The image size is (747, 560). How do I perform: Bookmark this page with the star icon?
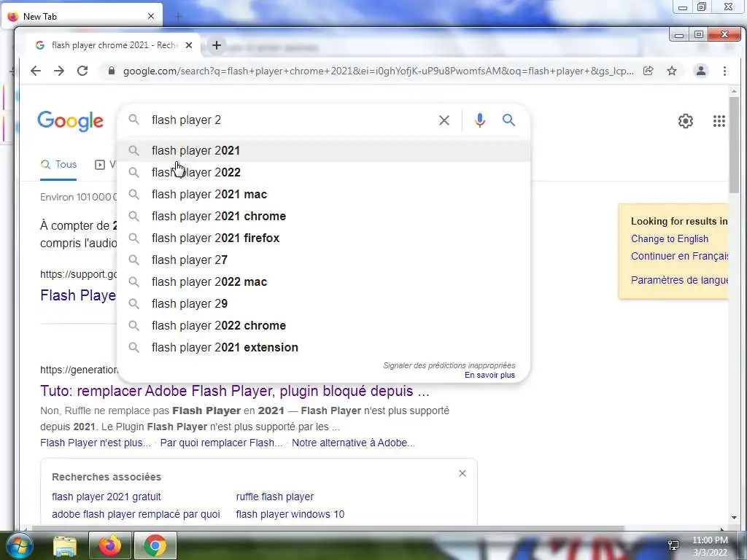click(x=672, y=71)
